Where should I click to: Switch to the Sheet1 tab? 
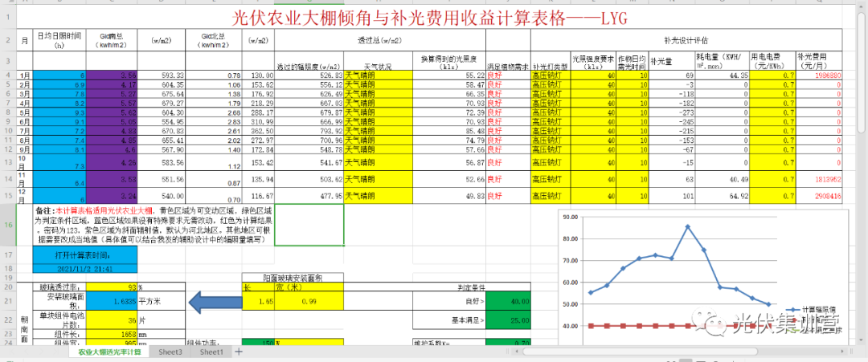pos(212,352)
